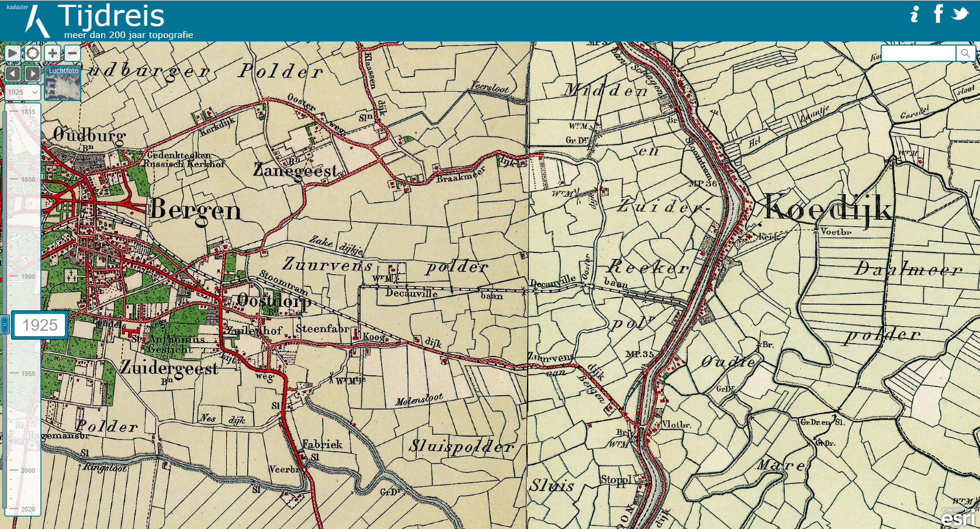
Task: Switch to the Luchtfoto aerial view
Action: pos(63,83)
